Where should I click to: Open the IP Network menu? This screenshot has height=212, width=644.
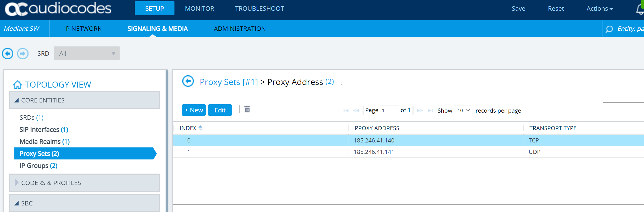(83, 29)
